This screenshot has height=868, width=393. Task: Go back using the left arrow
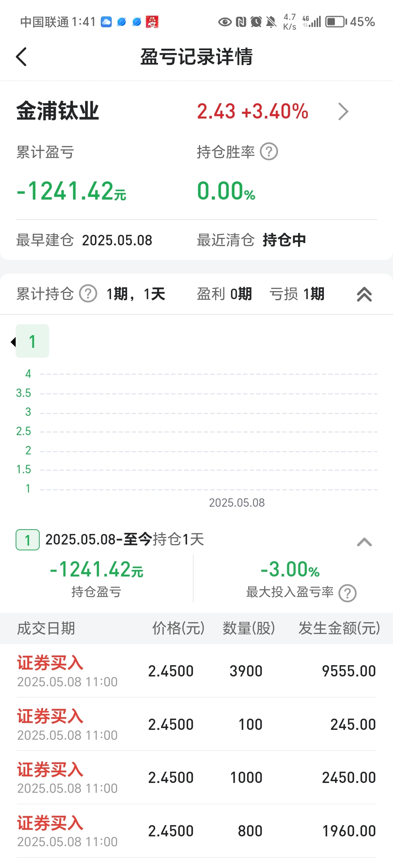click(21, 57)
